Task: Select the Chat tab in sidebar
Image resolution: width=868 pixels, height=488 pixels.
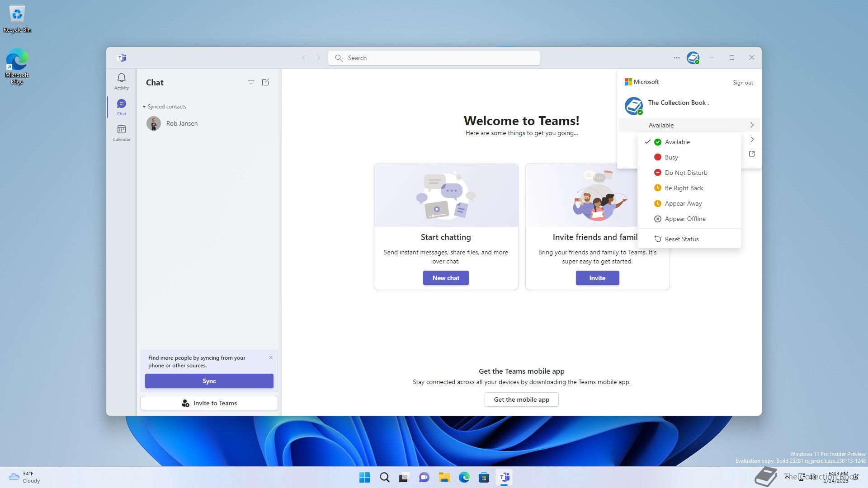Action: [x=121, y=107]
